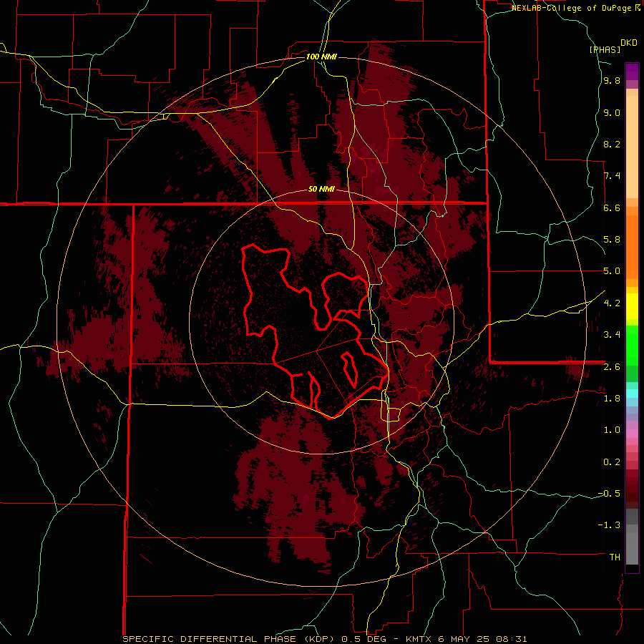Select the 2.6 legend value
The height and width of the screenshot is (644, 644).
click(612, 367)
